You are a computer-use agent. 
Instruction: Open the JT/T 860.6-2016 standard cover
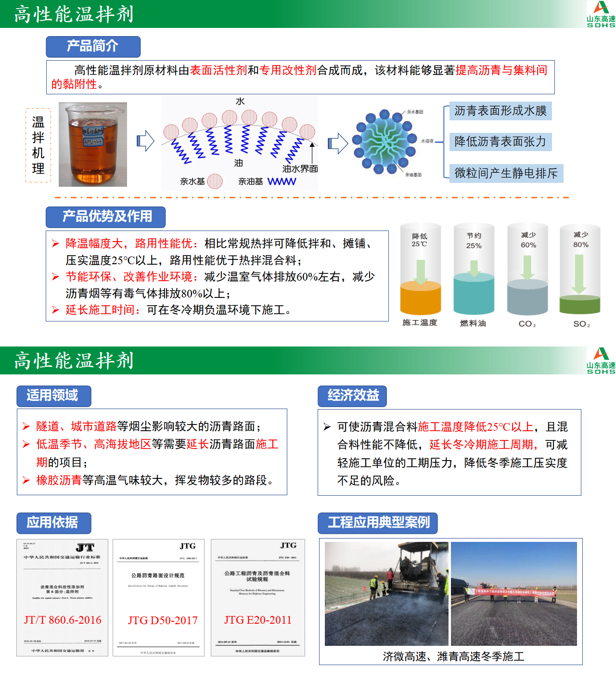[63, 597]
